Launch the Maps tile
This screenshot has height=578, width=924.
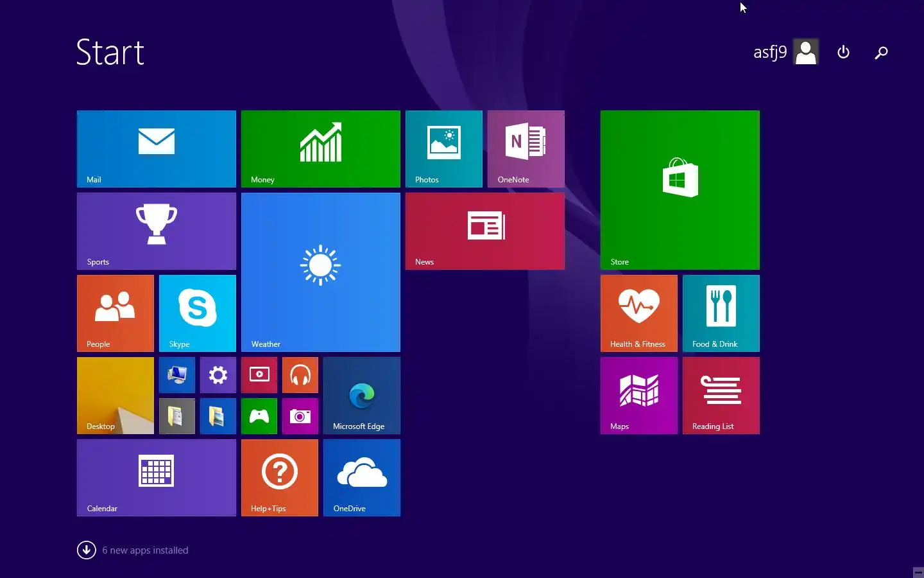click(x=639, y=396)
